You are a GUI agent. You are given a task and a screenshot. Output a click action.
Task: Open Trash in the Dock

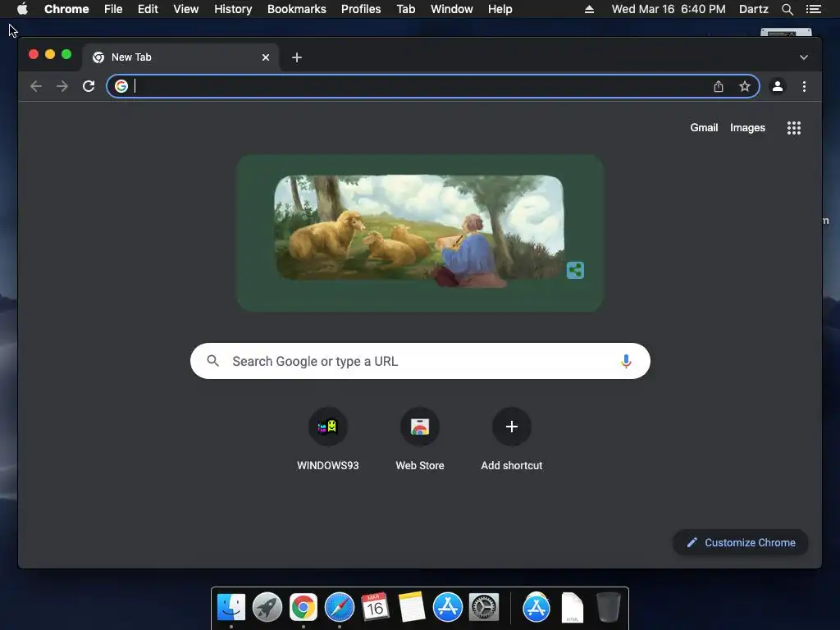tap(608, 608)
